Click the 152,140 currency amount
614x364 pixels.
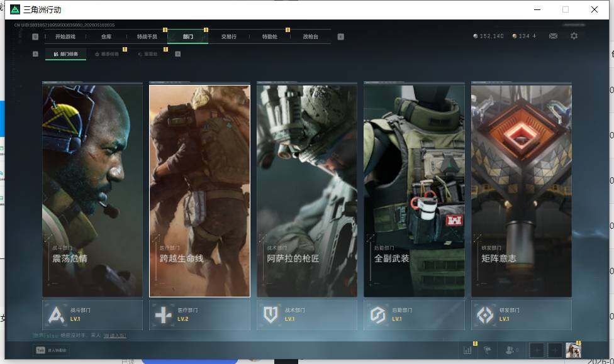(x=492, y=36)
